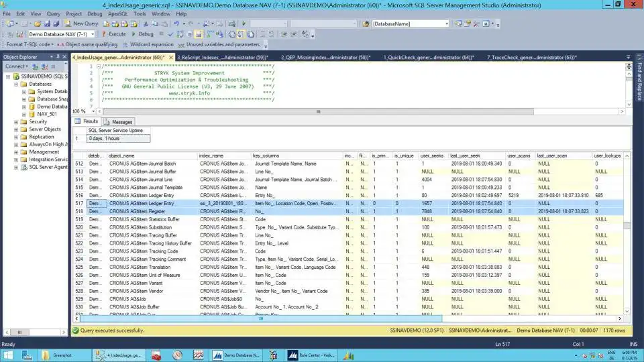Click the Results to Text icon
The width and height of the screenshot is (644, 362).
(232, 34)
